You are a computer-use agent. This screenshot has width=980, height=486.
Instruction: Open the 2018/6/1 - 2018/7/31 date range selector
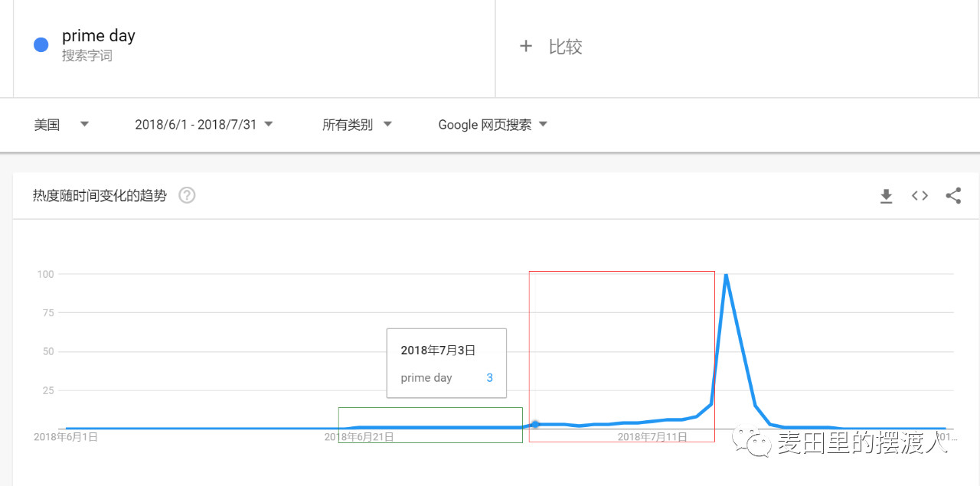click(203, 124)
